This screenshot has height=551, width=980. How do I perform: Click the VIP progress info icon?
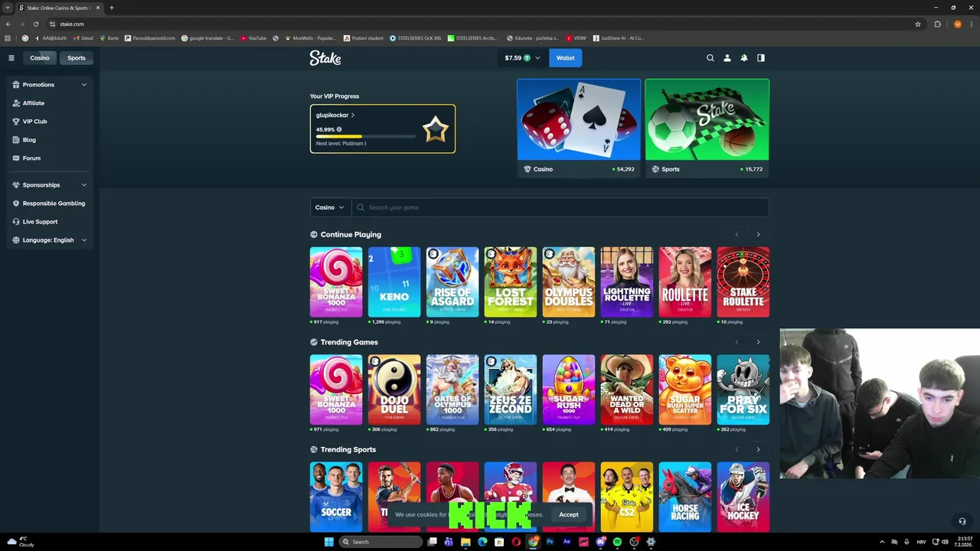click(x=339, y=129)
